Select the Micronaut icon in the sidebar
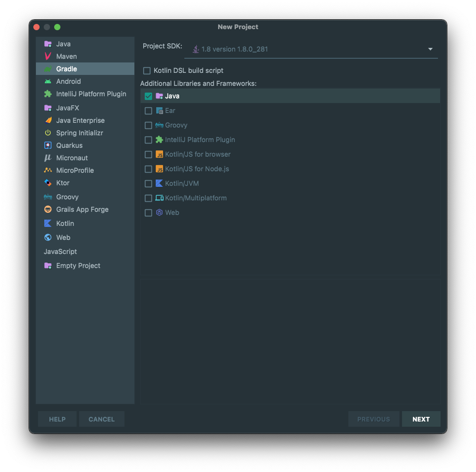The width and height of the screenshot is (476, 472). click(47, 158)
